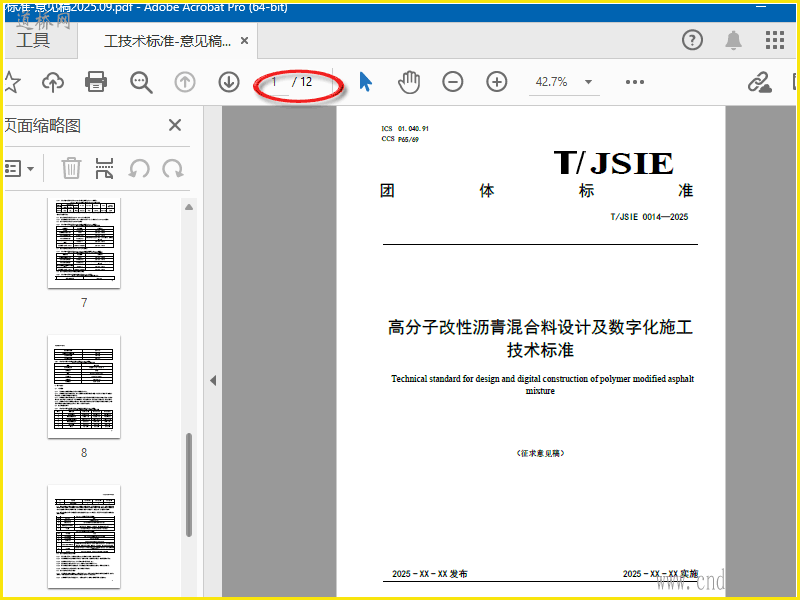The width and height of the screenshot is (800, 600).
Task: Click the CCS P65/69 text
Action: [400, 139]
